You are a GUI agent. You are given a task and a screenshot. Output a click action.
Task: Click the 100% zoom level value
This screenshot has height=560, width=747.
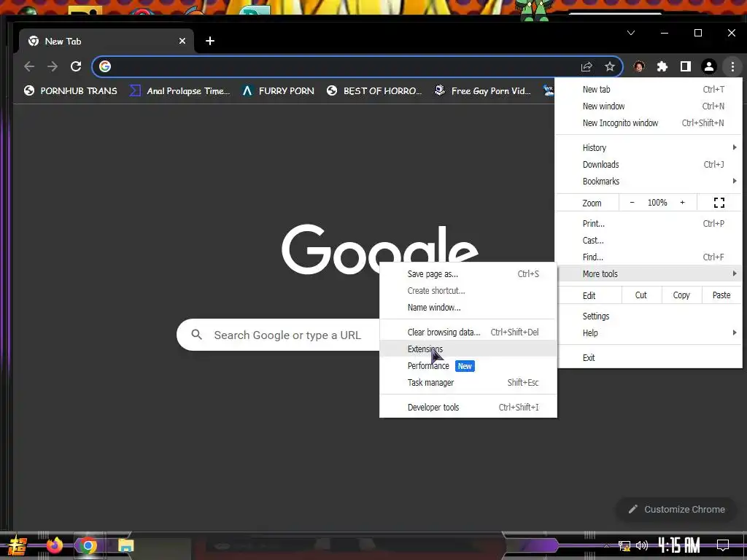tap(657, 203)
